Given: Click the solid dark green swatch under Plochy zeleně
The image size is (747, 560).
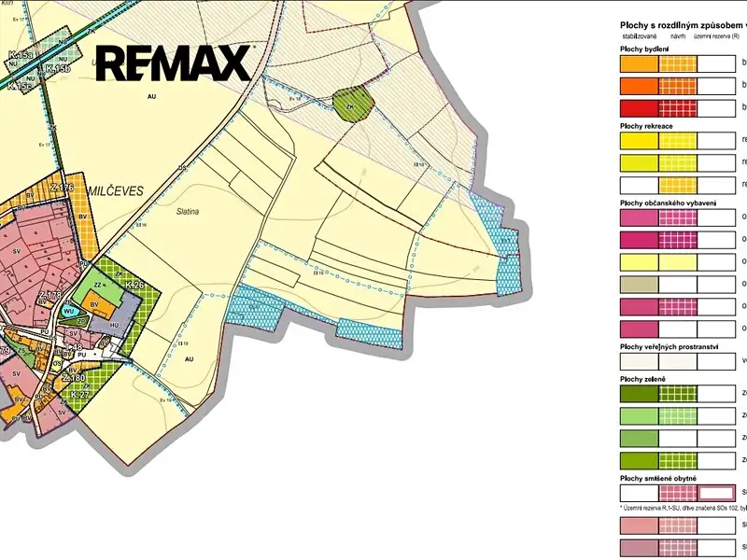Looking at the screenshot, I should [640, 394].
